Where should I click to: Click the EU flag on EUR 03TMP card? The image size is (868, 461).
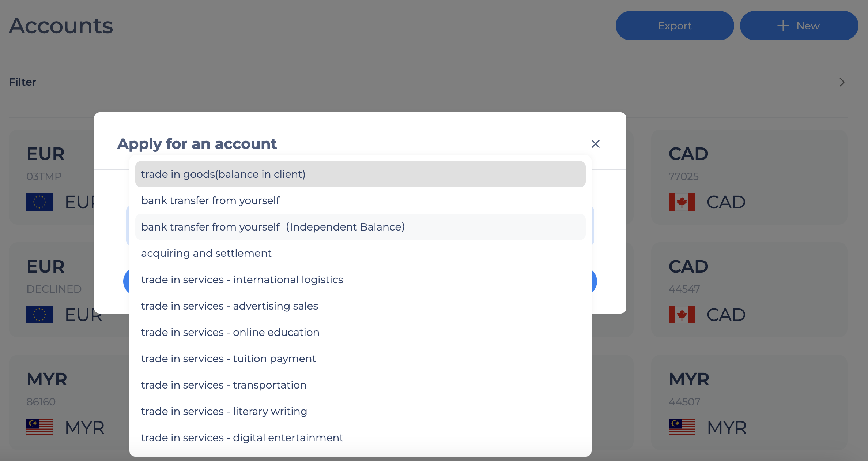click(x=39, y=202)
